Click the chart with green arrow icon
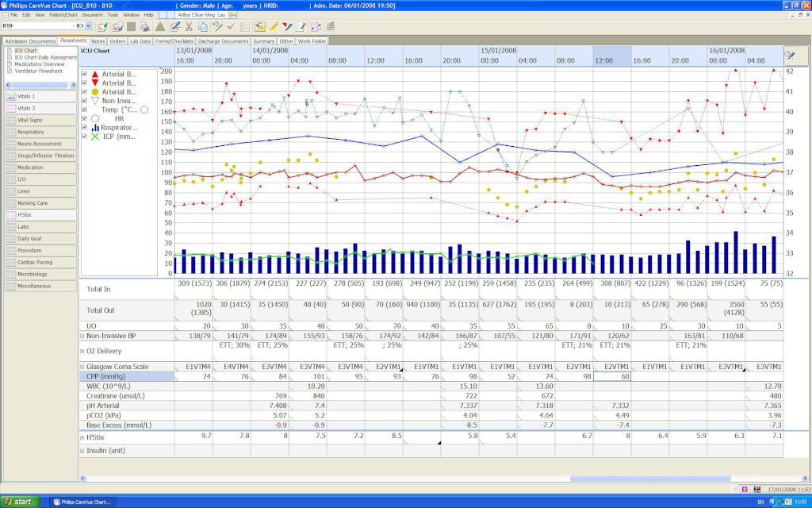This screenshot has width=812, height=508. 102,26
